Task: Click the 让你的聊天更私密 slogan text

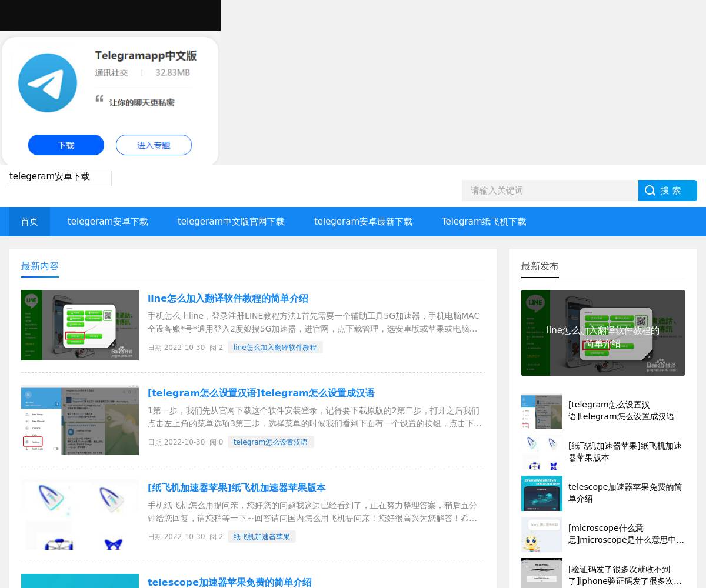Action: [x=142, y=102]
